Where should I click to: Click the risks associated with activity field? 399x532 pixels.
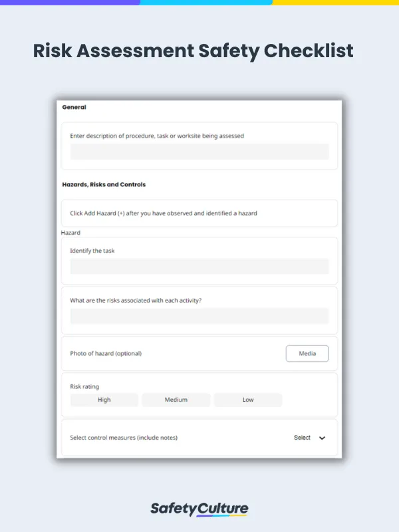coord(199,316)
